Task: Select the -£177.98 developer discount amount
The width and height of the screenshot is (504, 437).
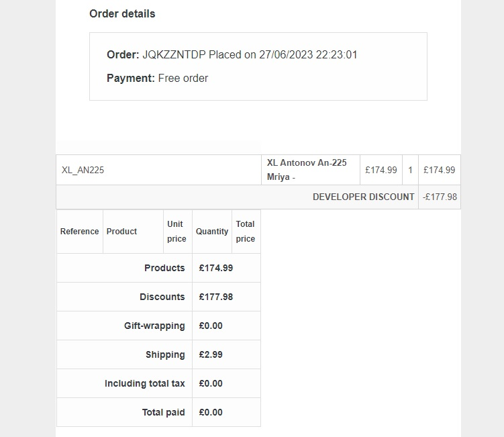Action: tap(440, 197)
